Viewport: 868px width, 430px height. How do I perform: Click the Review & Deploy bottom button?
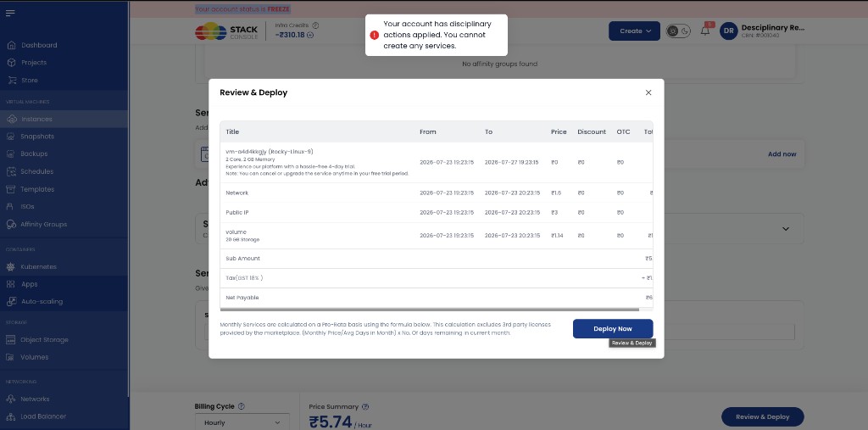point(762,416)
